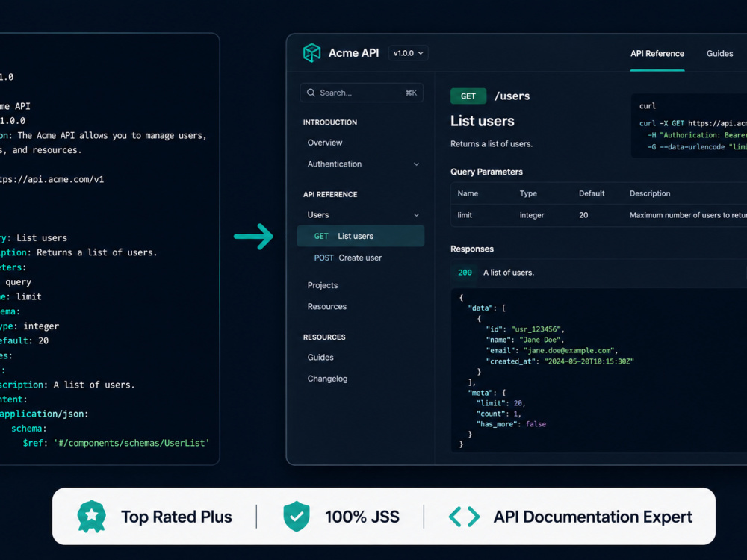Switch to the Guides top tab

720,53
